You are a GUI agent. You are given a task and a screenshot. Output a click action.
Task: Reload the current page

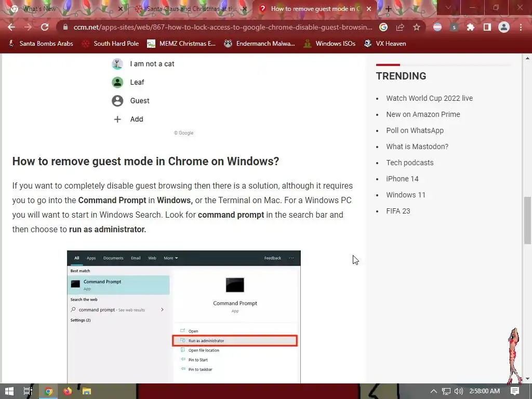point(45,27)
